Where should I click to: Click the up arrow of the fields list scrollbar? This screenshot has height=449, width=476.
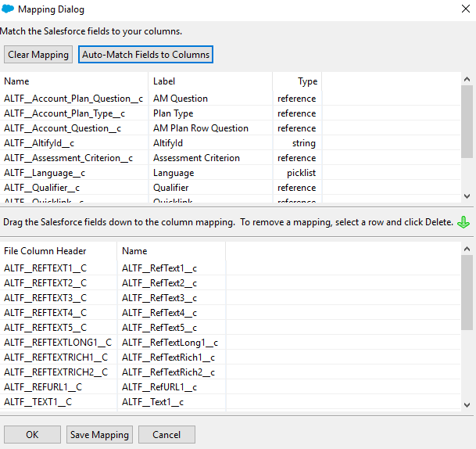tap(467, 80)
